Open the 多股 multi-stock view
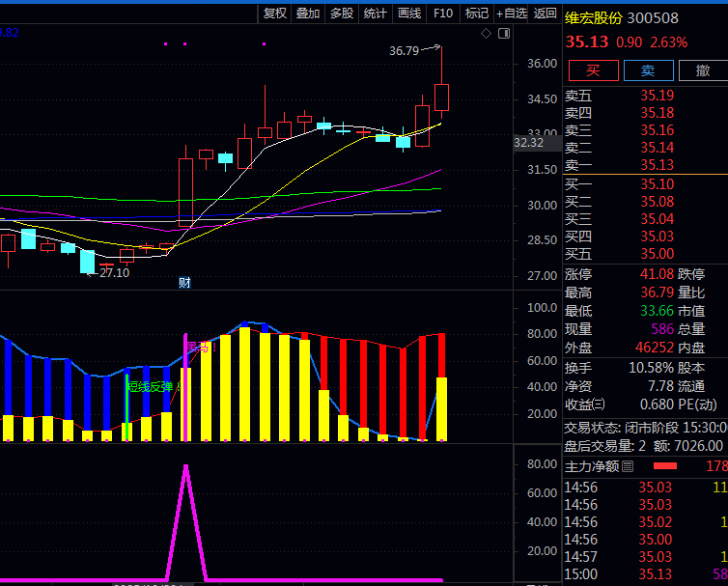This screenshot has width=728, height=586. point(342,14)
